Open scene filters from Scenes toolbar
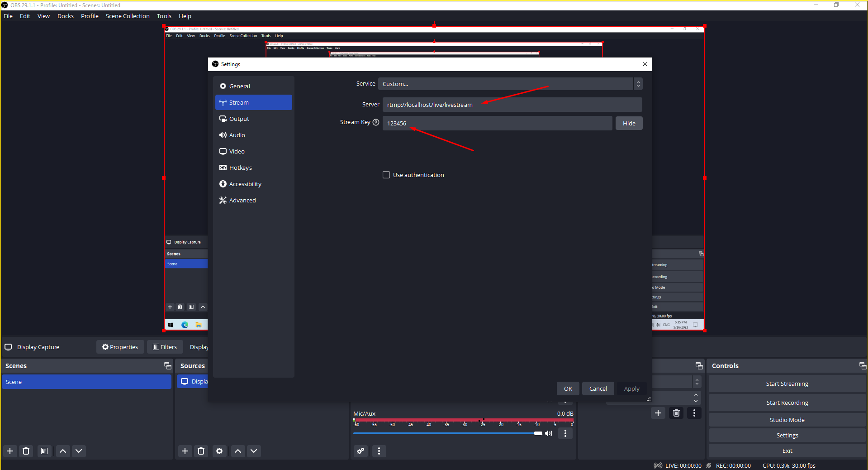The image size is (868, 470). coord(44,451)
